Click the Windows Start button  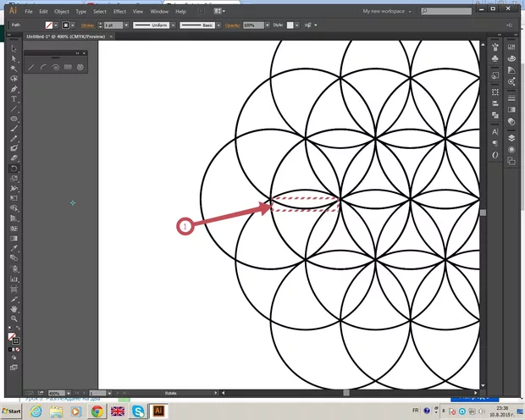pyautogui.click(x=13, y=411)
